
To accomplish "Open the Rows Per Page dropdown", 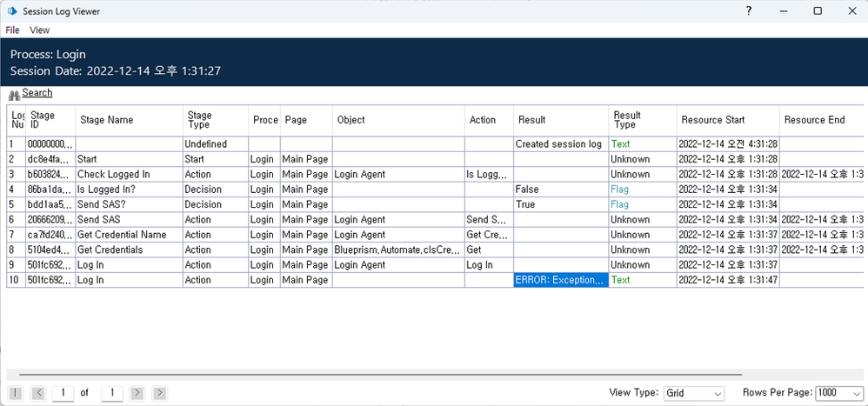I will pyautogui.click(x=839, y=393).
